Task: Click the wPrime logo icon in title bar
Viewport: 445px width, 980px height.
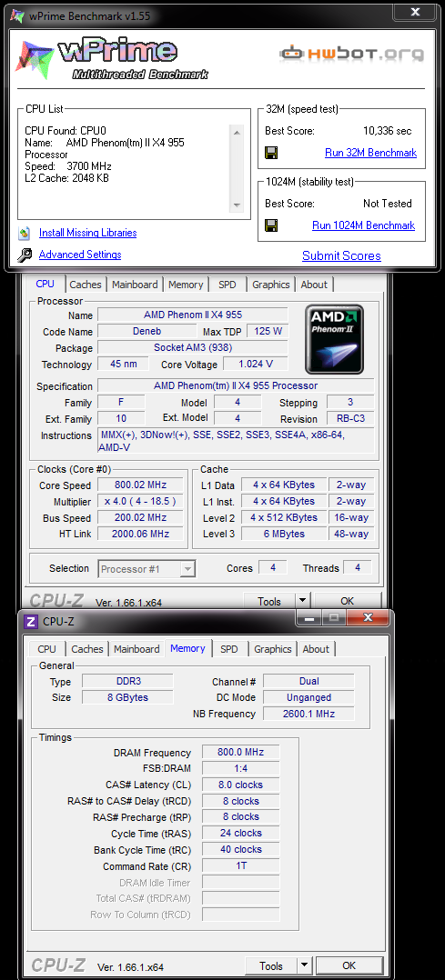Action: tap(17, 16)
